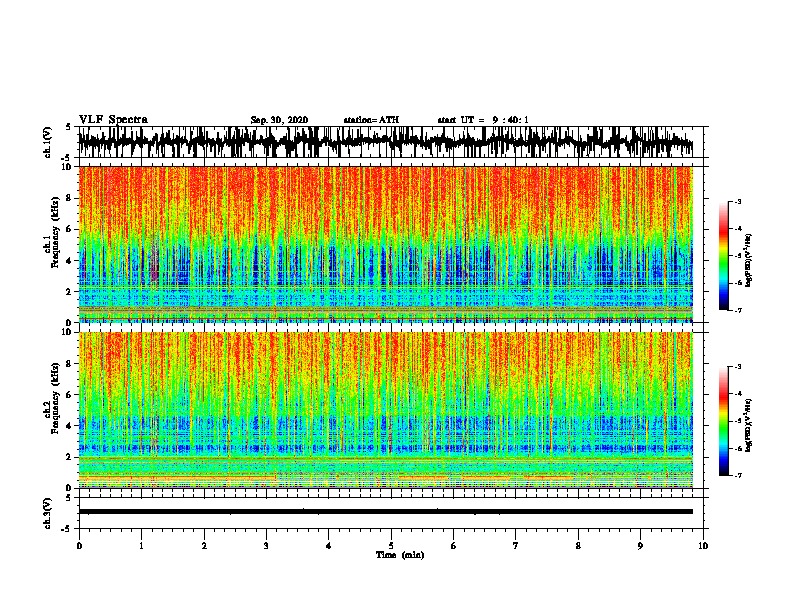
Task: Click the time axis tick label '1'
Action: 141,546
